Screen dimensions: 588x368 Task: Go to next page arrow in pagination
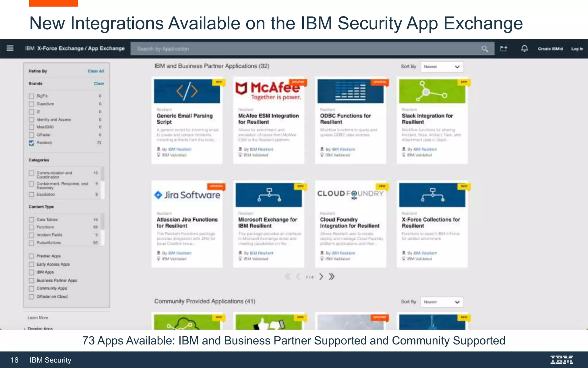[x=321, y=277]
